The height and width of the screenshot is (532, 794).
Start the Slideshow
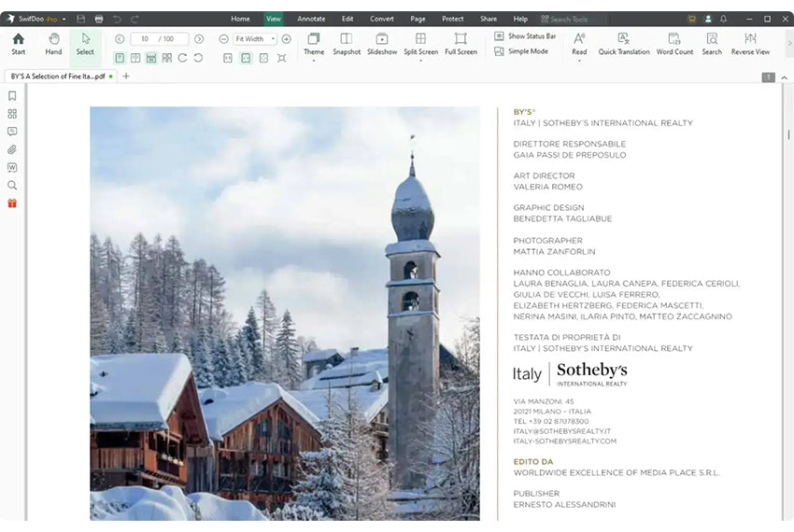382,44
